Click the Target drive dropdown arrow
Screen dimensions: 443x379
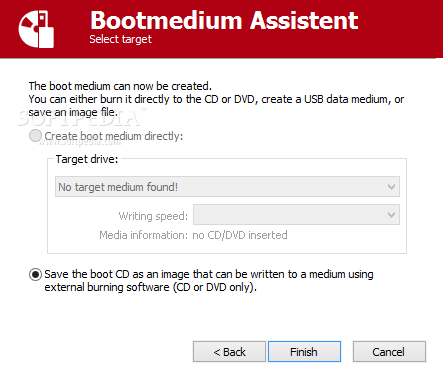tap(391, 187)
